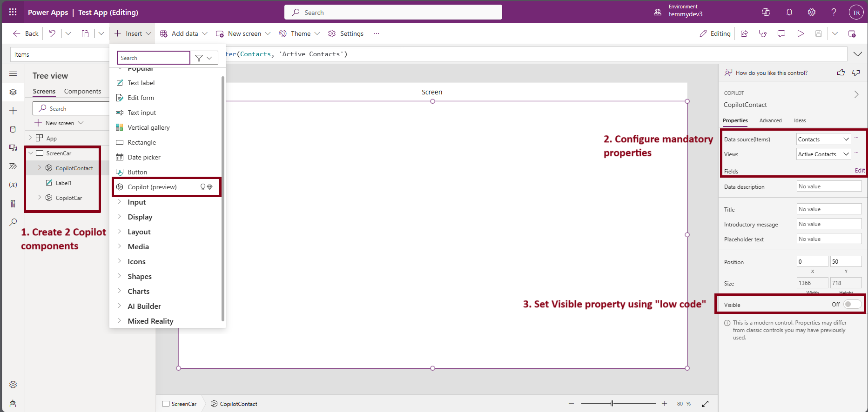868x412 pixels.
Task: Click the Back button
Action: tap(26, 33)
